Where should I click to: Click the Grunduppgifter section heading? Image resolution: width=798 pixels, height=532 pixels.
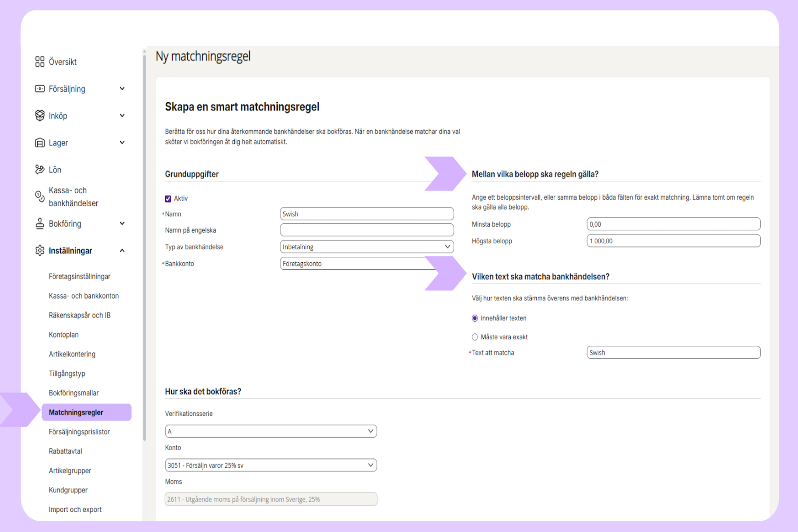[192, 174]
